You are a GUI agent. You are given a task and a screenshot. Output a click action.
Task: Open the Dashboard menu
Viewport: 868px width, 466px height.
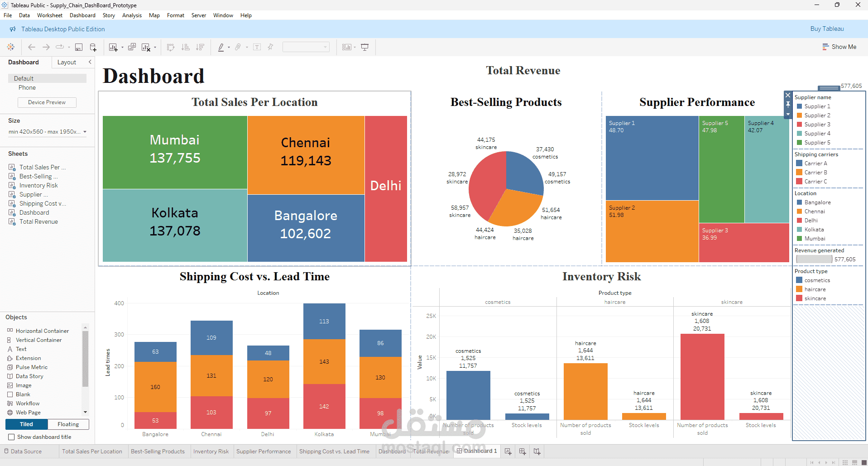point(82,15)
